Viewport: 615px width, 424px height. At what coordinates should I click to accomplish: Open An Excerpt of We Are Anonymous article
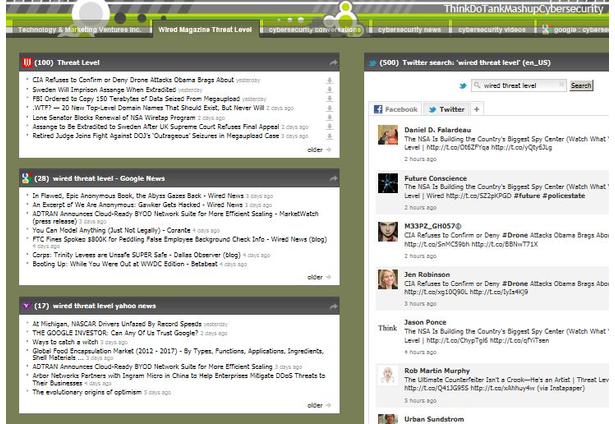tap(137, 205)
